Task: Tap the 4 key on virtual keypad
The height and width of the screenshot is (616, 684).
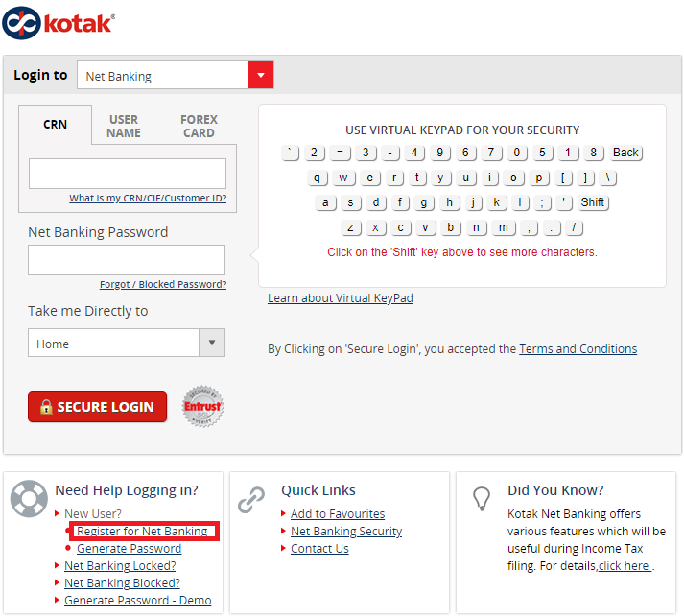Action: [x=414, y=153]
